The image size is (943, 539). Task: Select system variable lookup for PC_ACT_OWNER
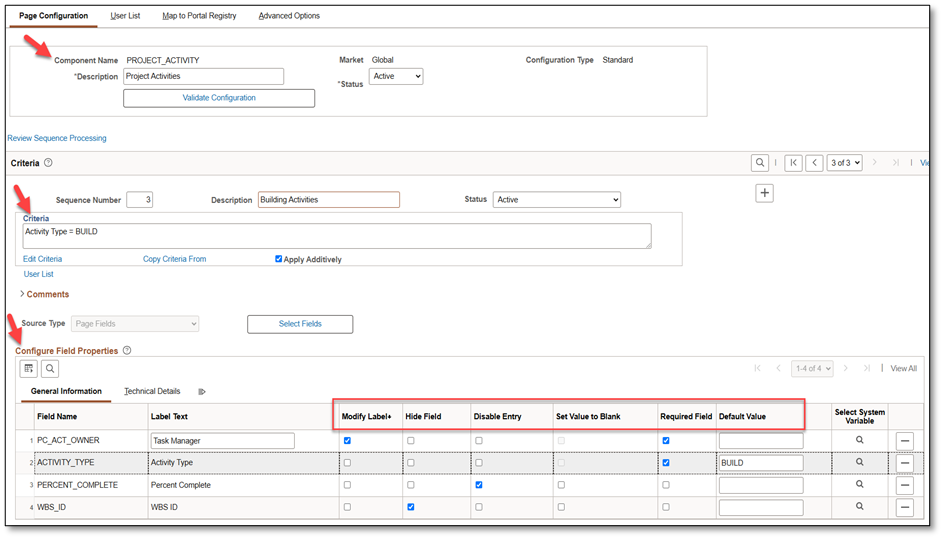click(x=859, y=440)
